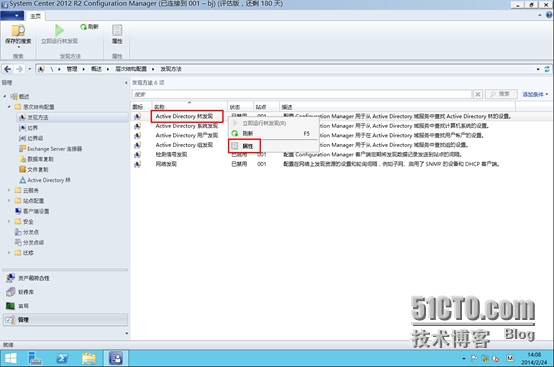Click 管理 in breadcrumb path
This screenshot has height=367, width=554.
coord(72,69)
